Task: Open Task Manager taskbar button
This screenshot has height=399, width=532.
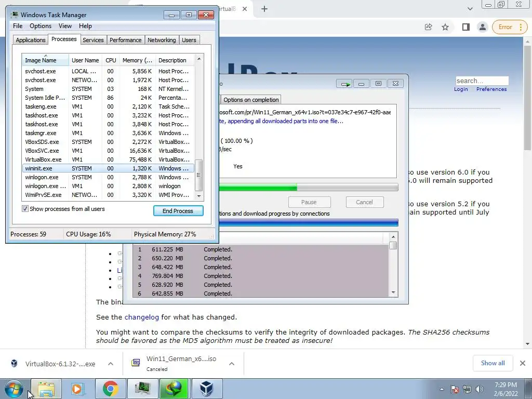Action: click(142, 389)
